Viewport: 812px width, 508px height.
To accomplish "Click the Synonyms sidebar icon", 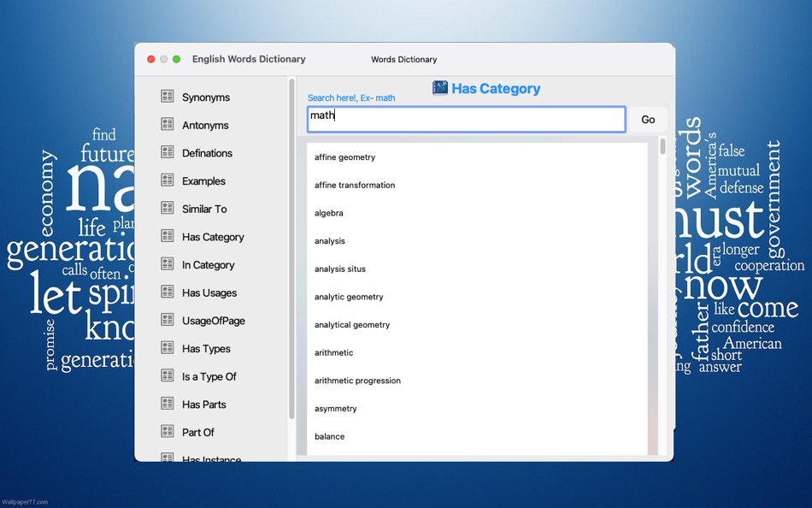I will point(167,96).
